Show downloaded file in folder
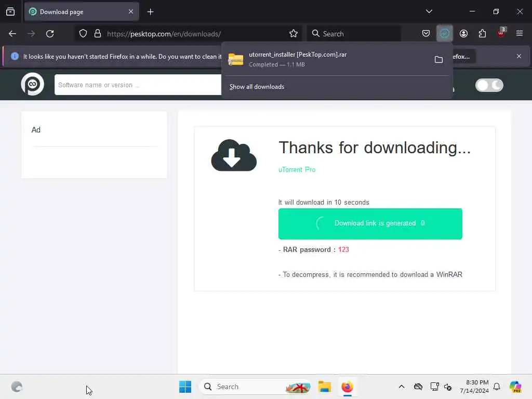 coord(438,60)
